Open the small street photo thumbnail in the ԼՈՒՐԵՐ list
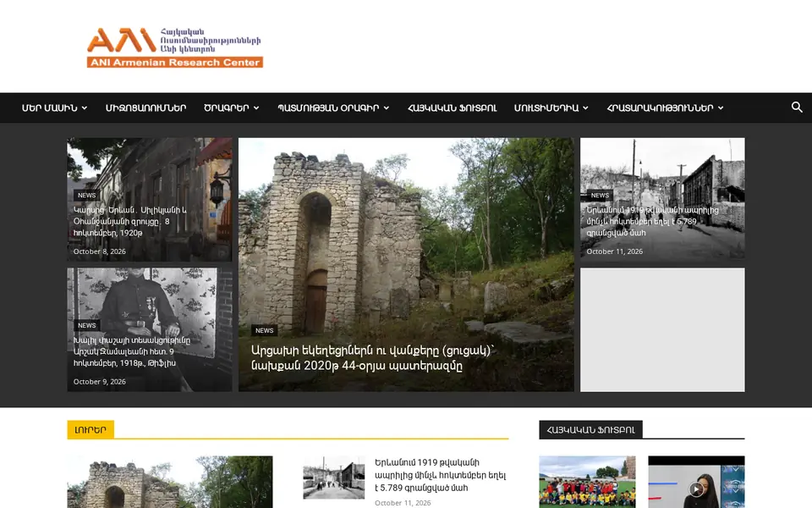 pyautogui.click(x=333, y=478)
